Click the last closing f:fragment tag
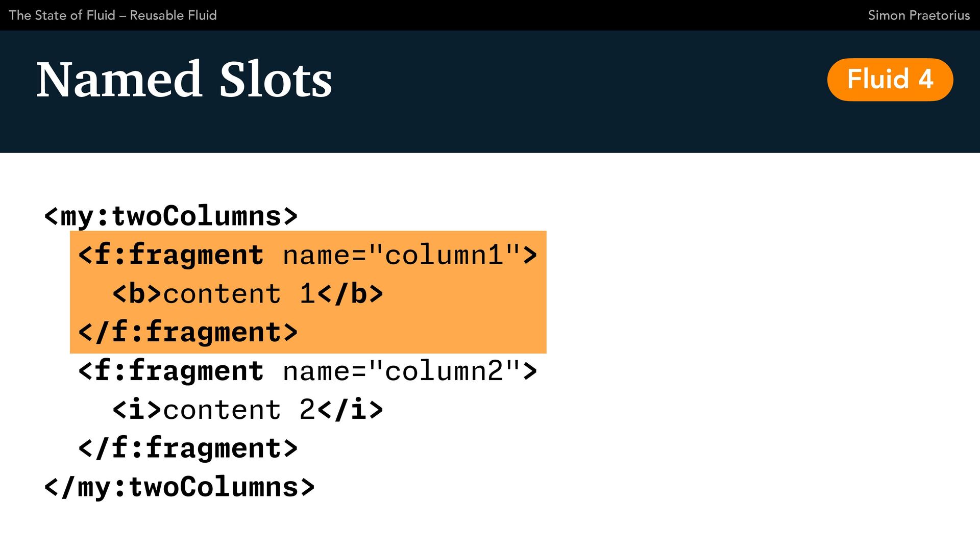Image resolution: width=980 pixels, height=551 pixels. tap(188, 448)
